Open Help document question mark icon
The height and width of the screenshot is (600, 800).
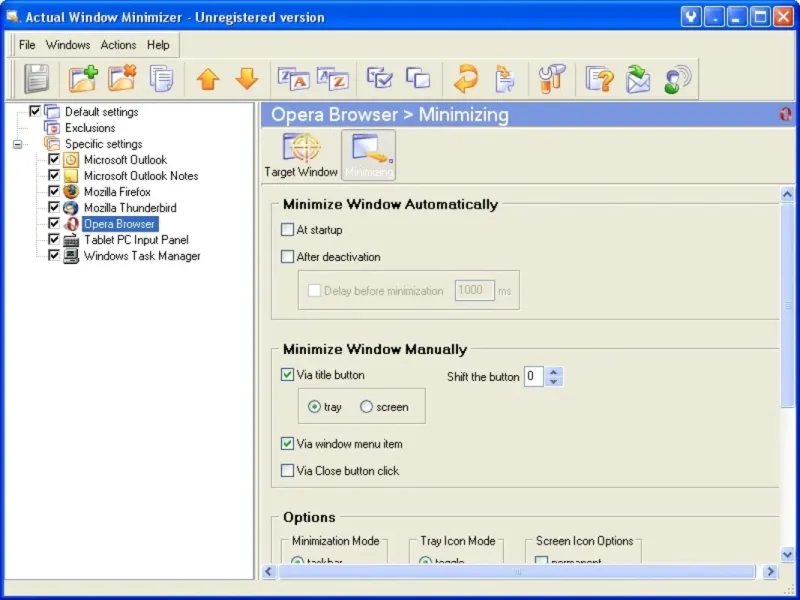click(599, 79)
